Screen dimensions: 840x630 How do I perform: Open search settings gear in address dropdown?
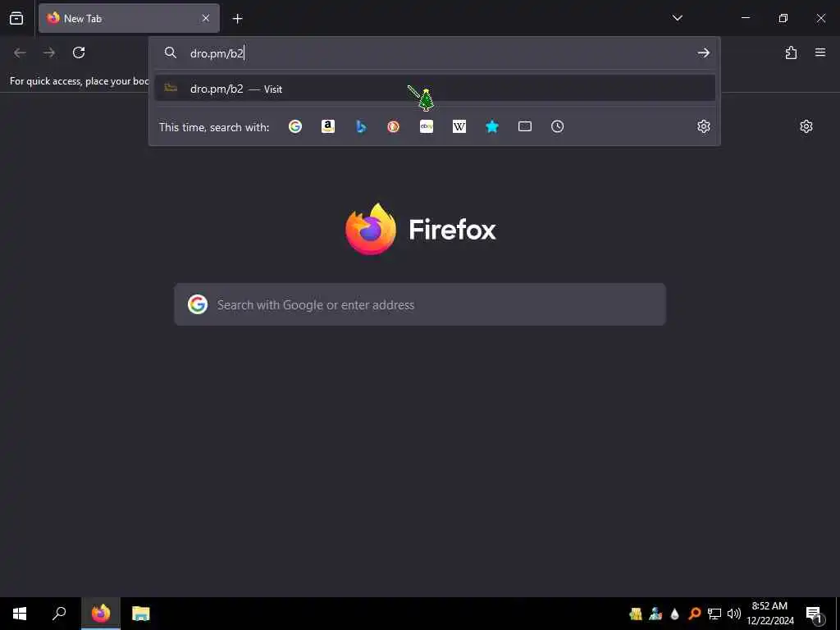click(x=703, y=126)
